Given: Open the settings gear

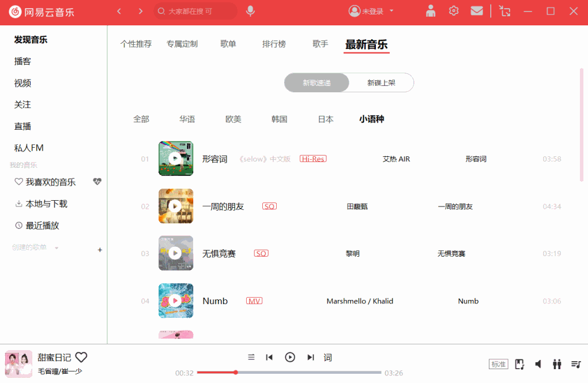Looking at the screenshot, I should pyautogui.click(x=454, y=11).
